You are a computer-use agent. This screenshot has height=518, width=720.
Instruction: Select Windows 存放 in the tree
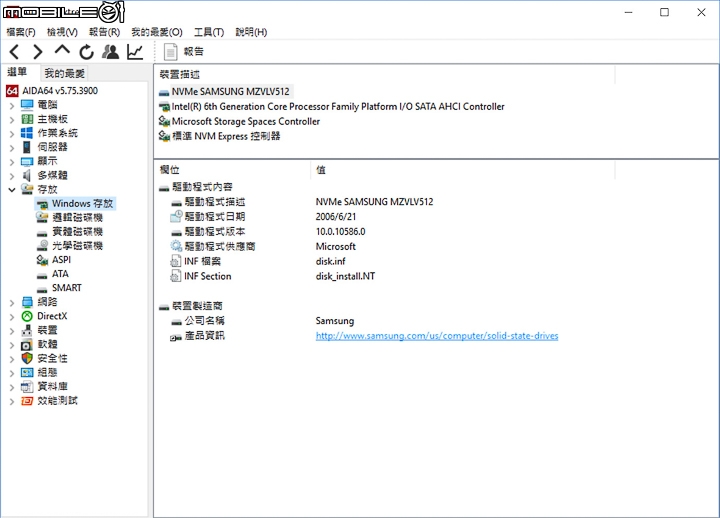pos(82,203)
